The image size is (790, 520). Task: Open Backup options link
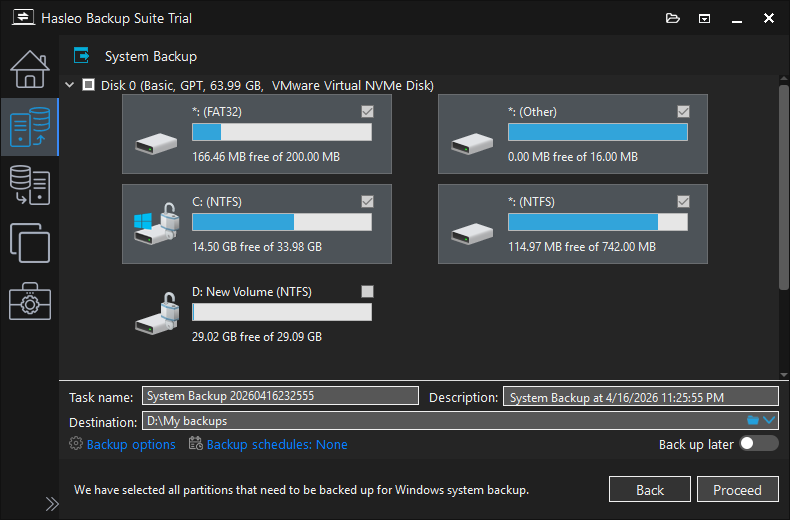(131, 444)
